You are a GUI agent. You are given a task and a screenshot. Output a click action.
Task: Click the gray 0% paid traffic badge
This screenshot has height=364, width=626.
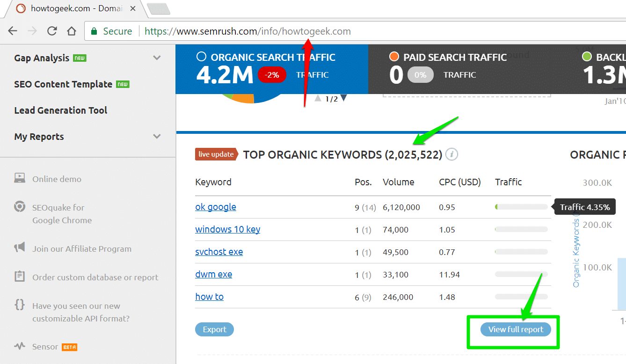(x=420, y=74)
